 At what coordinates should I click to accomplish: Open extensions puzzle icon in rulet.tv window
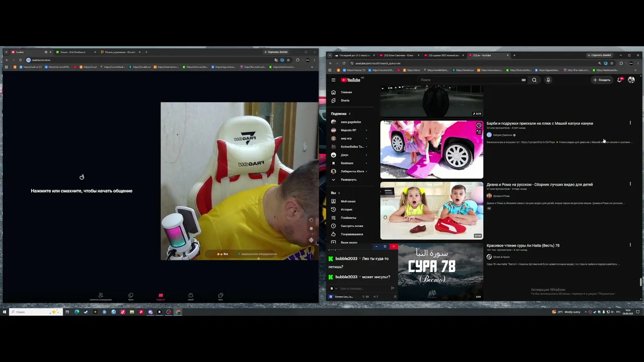tap(297, 60)
